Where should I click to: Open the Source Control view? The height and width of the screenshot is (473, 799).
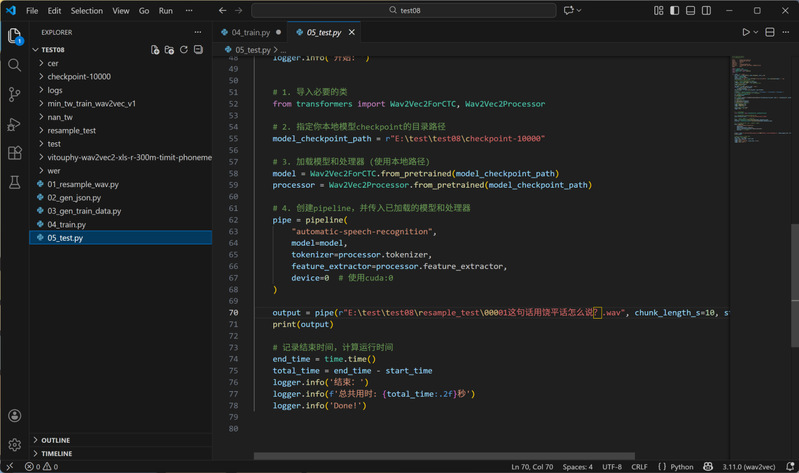[x=14, y=94]
